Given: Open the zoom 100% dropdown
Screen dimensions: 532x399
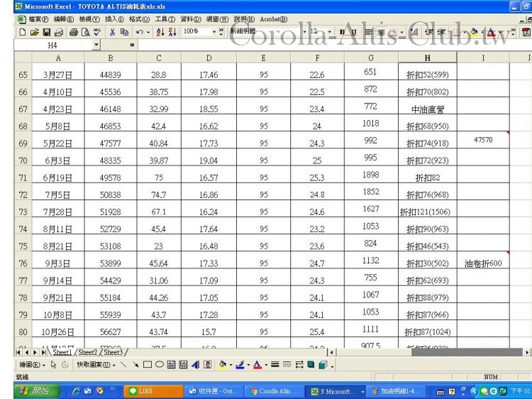Looking at the screenshot, I should click(x=214, y=32).
